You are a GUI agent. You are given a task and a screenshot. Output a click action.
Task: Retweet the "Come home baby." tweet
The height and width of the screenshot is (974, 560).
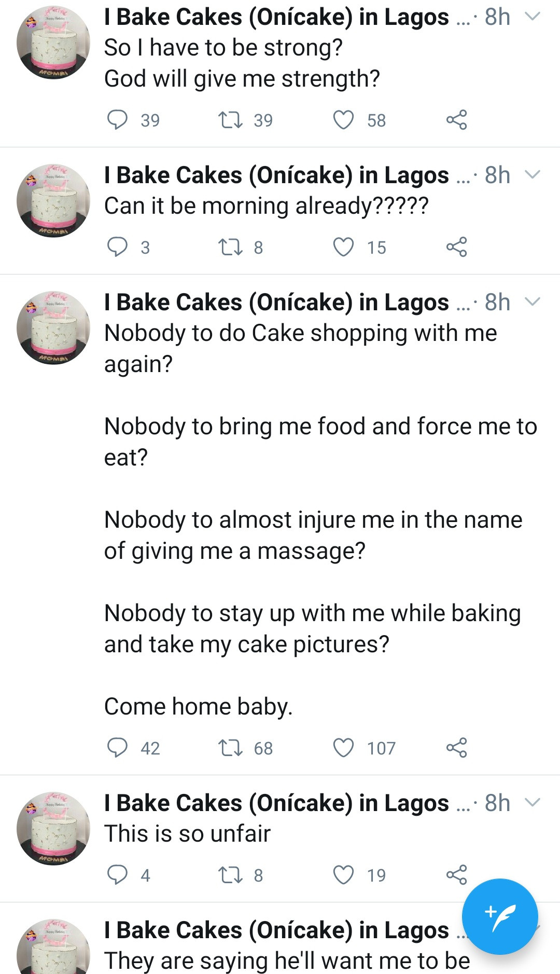[x=230, y=748]
